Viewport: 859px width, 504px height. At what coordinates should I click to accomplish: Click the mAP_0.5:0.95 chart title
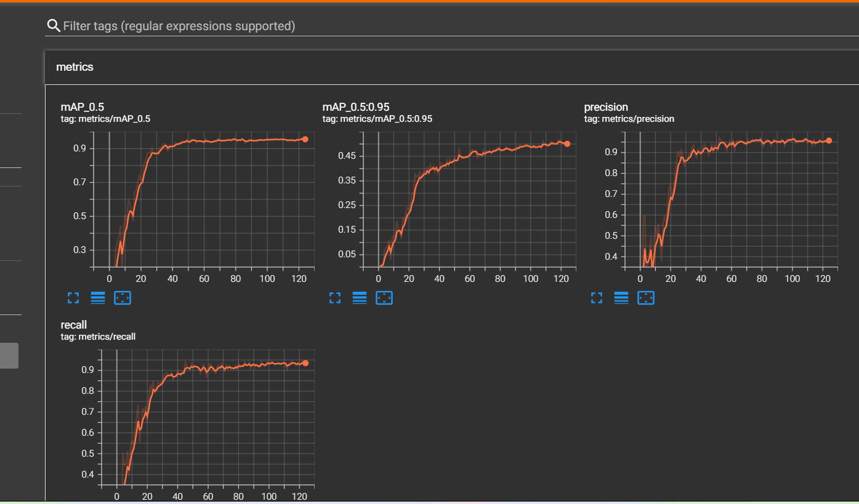pos(356,107)
